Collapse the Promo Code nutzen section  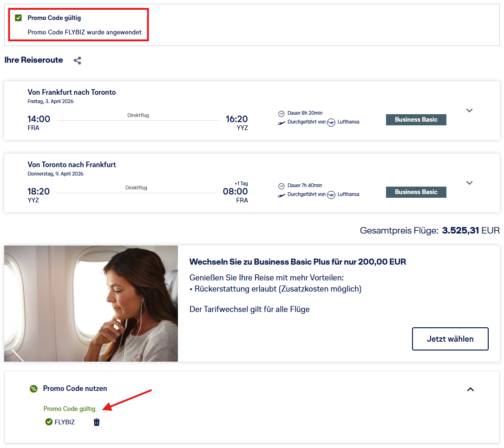pyautogui.click(x=471, y=390)
